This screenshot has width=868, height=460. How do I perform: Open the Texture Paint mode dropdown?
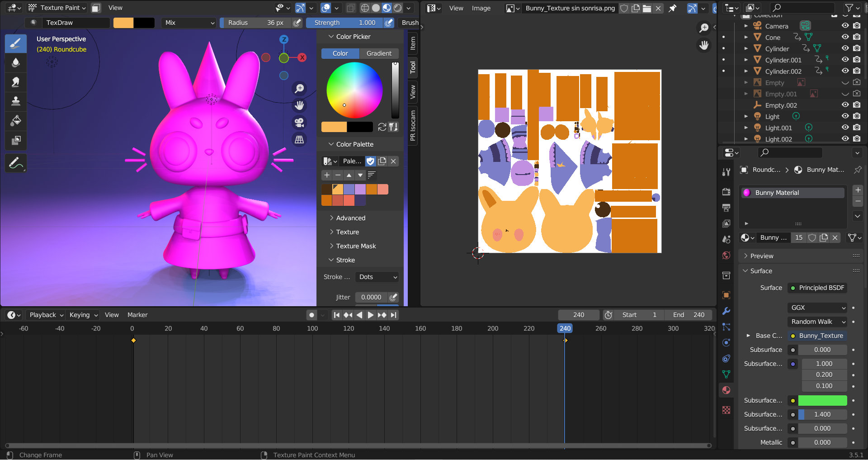click(x=57, y=8)
